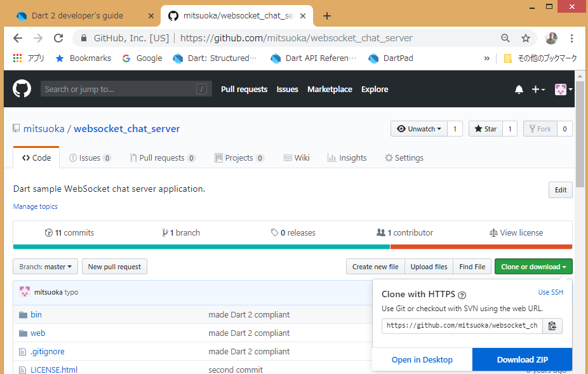Open the notifications bell icon
Screen dimensions: 588x374
(x=519, y=90)
